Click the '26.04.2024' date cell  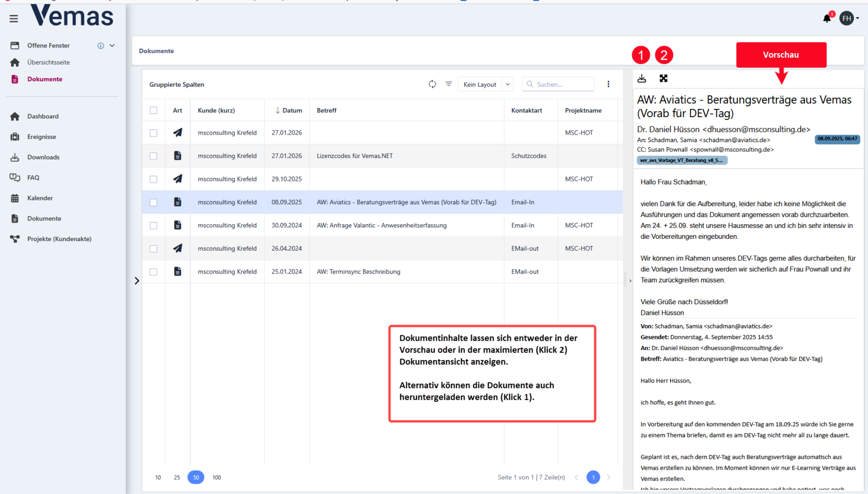[287, 249]
